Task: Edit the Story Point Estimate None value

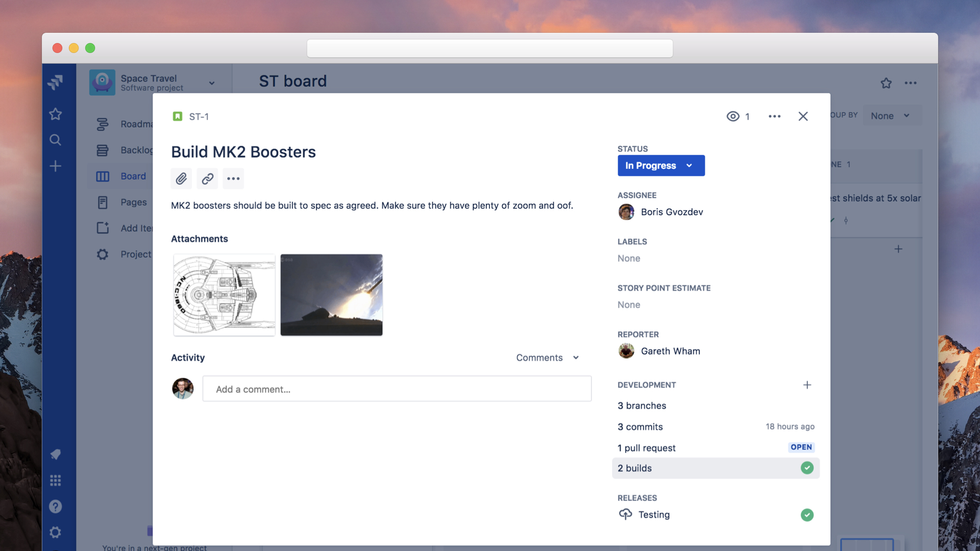Action: [629, 305]
